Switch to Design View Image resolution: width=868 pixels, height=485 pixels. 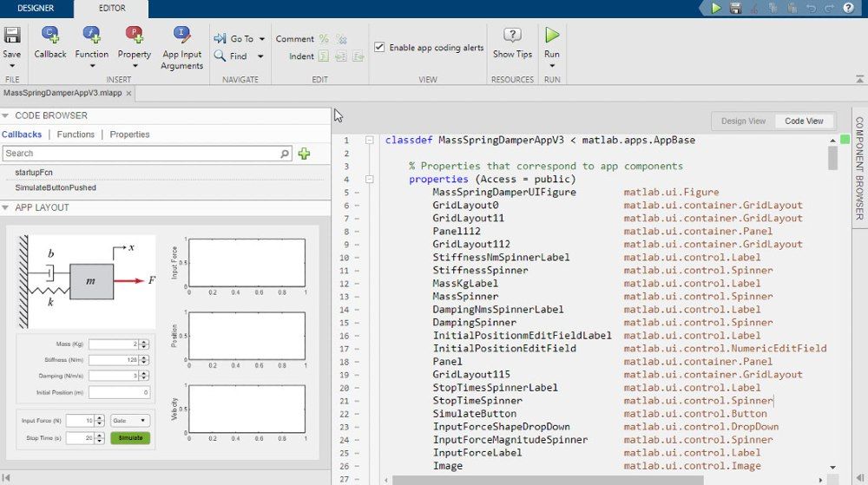tap(743, 121)
